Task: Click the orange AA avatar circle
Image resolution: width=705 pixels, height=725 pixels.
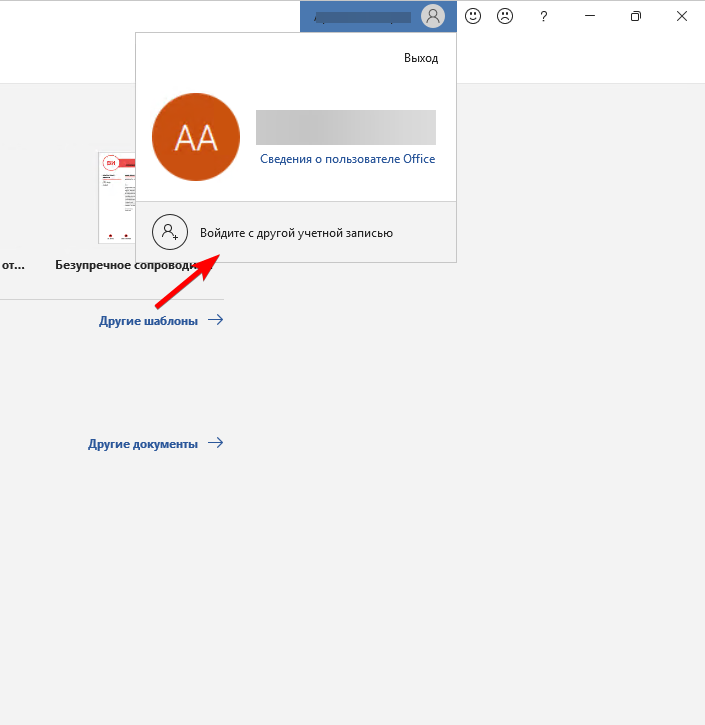Action: click(196, 138)
